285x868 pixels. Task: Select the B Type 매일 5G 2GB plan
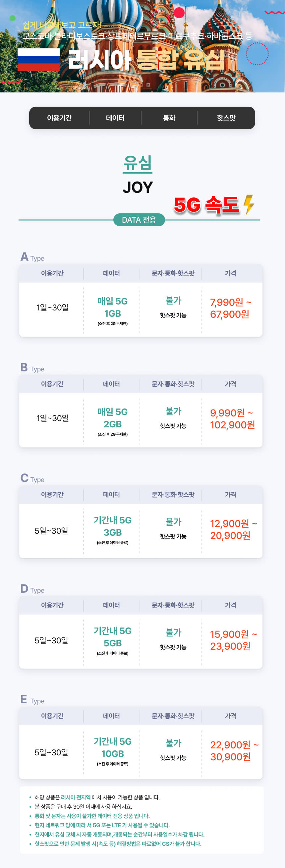tap(113, 418)
